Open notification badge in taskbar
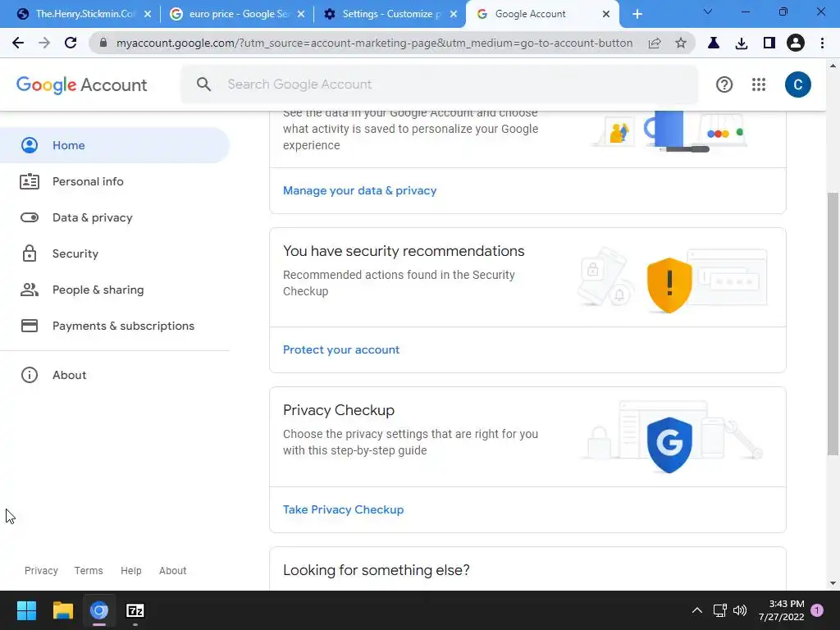Viewport: 840px width, 630px height. pyautogui.click(x=817, y=610)
